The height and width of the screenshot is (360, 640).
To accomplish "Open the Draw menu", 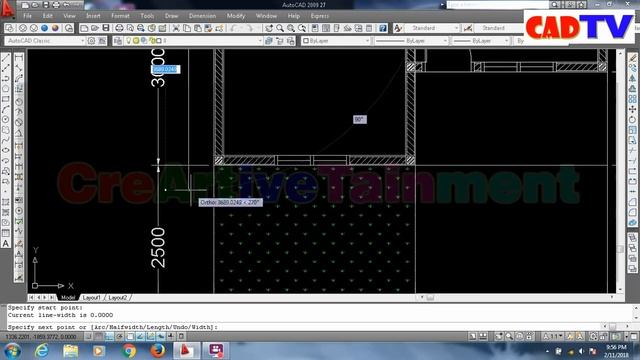I will coord(171,16).
